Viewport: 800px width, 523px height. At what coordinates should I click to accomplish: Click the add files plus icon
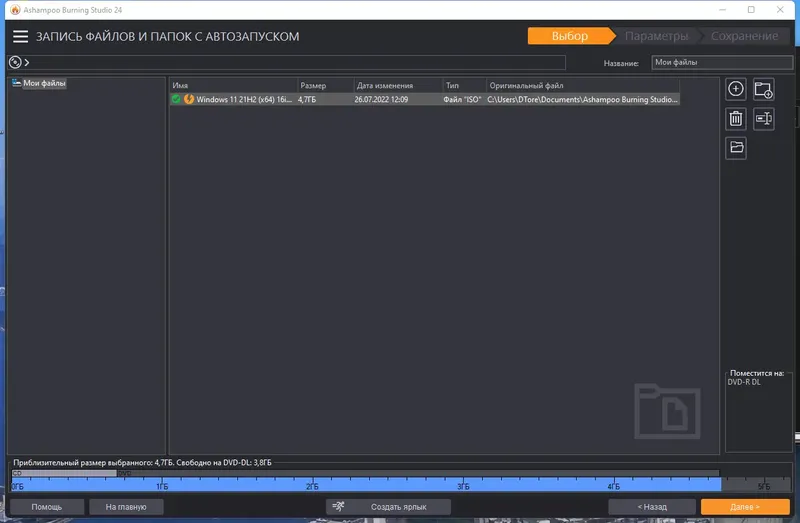[x=735, y=89]
